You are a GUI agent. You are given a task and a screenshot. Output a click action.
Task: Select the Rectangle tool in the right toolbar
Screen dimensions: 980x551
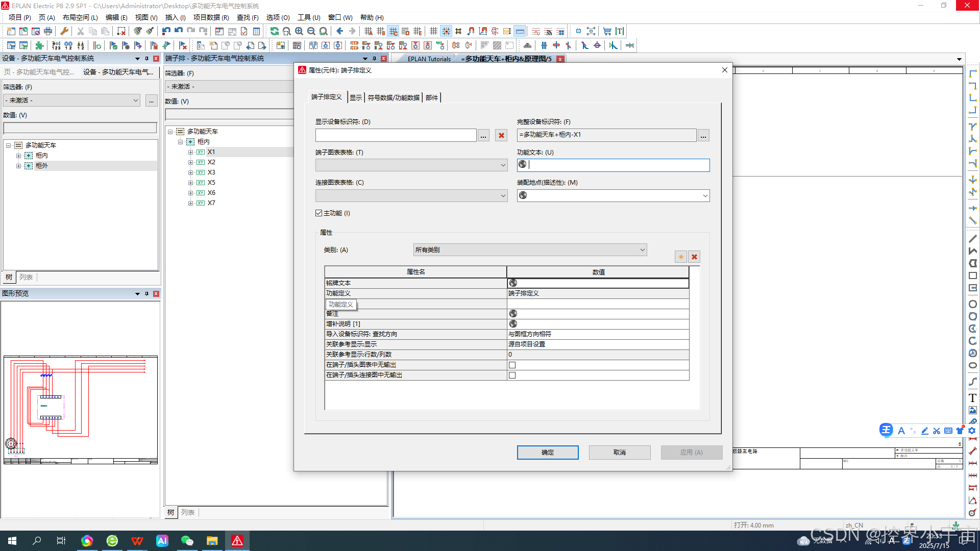973,275
